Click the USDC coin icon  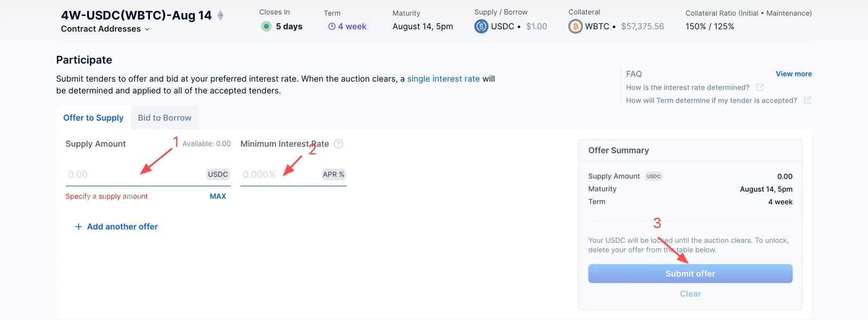(481, 26)
